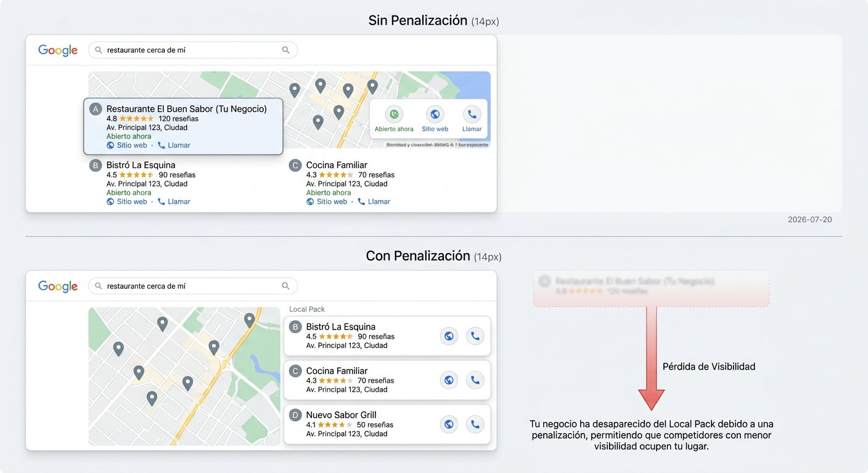Select B marker badge in the Local Pack list
This screenshot has width=868, height=473.
[x=295, y=327]
